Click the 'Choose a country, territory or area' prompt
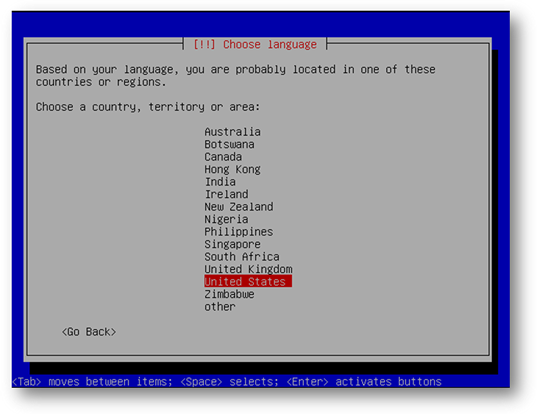Viewport: 537px width, 414px height. click(x=148, y=107)
